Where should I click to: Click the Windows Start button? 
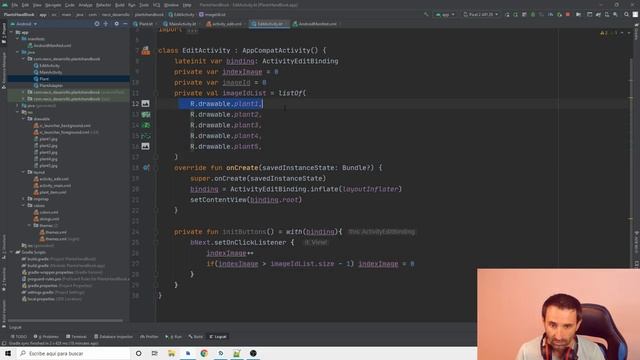[8, 353]
